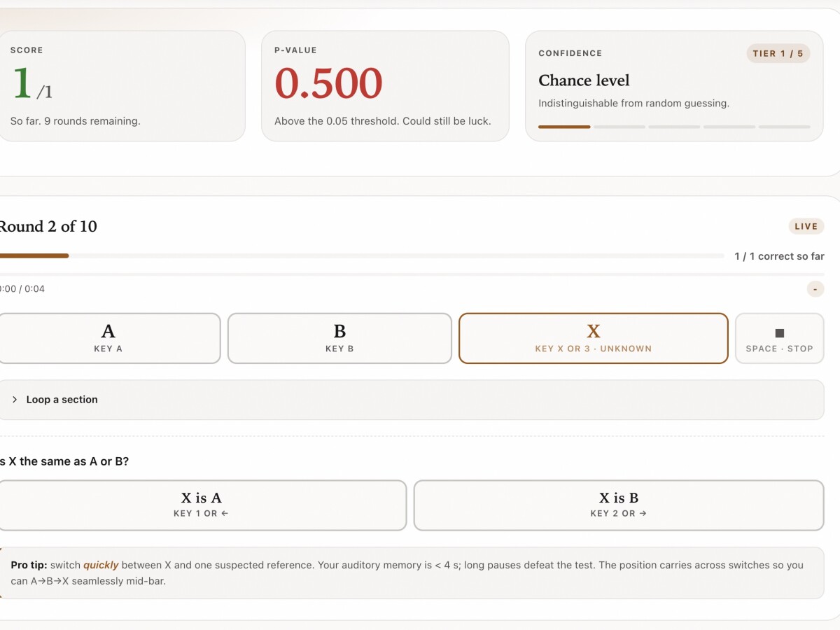Screen dimensions: 840x630
Task: Click the Chance level confidence heading
Action: (584, 80)
